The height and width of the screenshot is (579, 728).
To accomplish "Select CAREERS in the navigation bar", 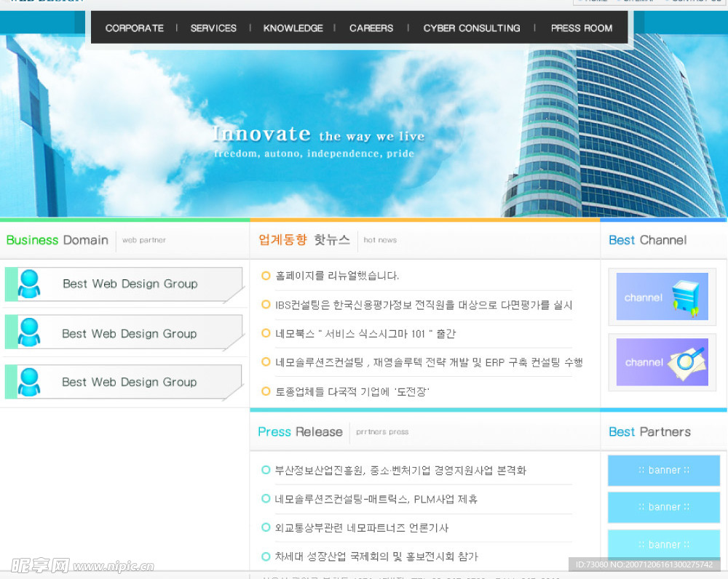I will [371, 28].
